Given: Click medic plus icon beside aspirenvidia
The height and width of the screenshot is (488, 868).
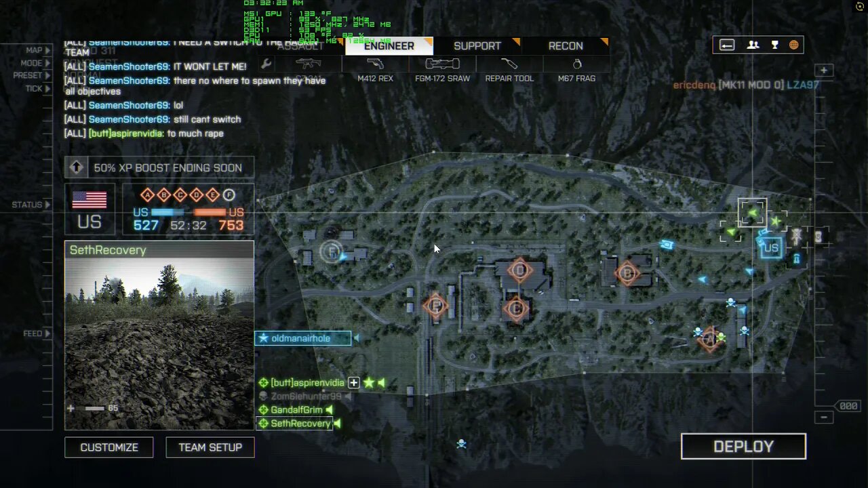Looking at the screenshot, I should click(353, 383).
